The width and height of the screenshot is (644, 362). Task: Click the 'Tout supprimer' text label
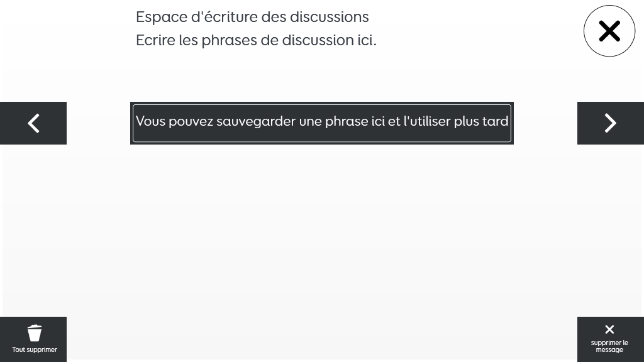(x=35, y=349)
